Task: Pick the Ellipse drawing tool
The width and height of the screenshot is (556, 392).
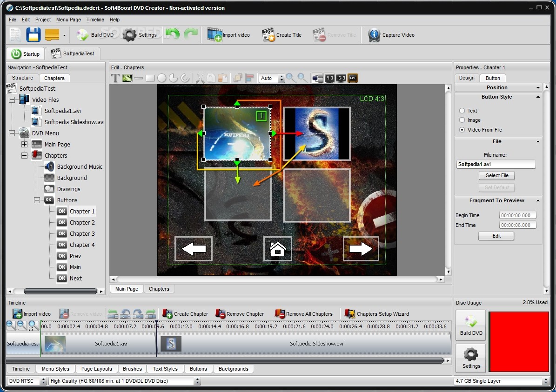Action: point(162,78)
